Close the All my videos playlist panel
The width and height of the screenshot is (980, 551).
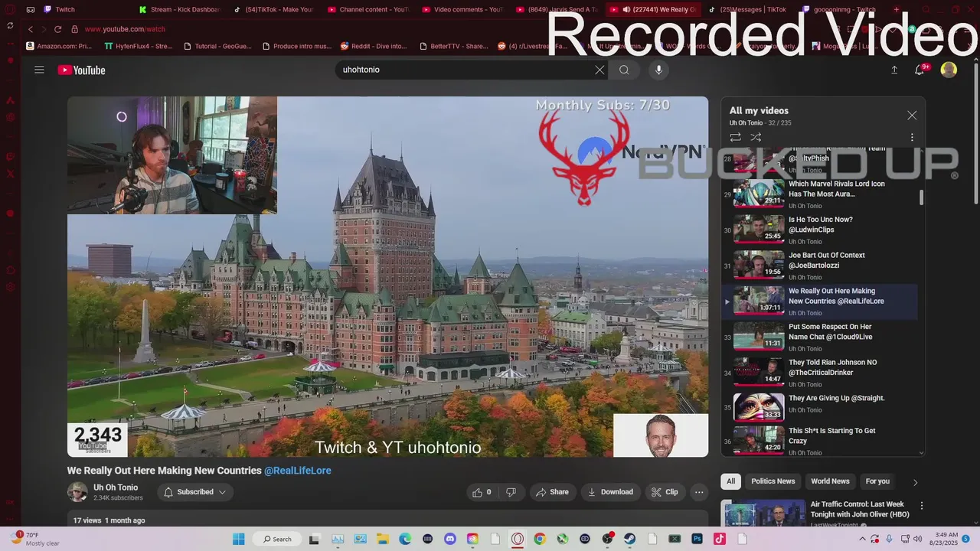pos(912,115)
